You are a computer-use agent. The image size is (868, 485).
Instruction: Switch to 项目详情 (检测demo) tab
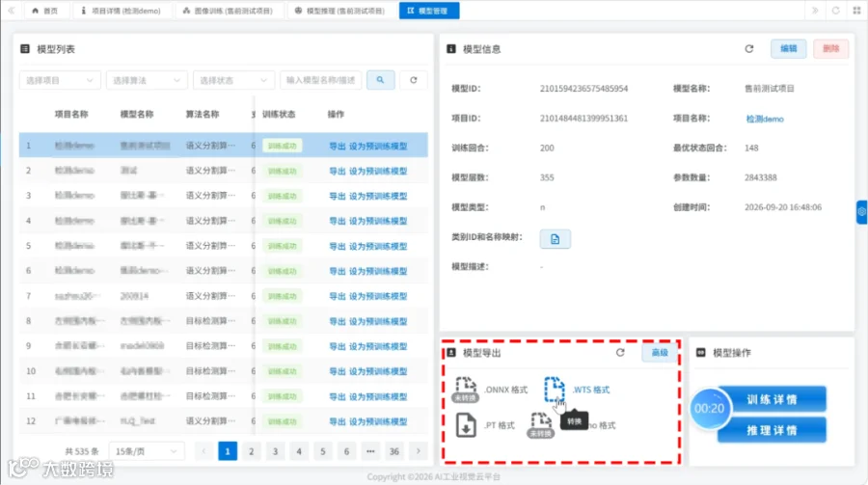(x=122, y=11)
